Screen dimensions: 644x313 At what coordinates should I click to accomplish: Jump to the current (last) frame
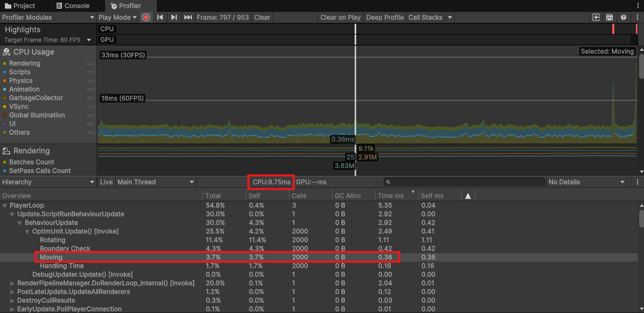tap(188, 17)
